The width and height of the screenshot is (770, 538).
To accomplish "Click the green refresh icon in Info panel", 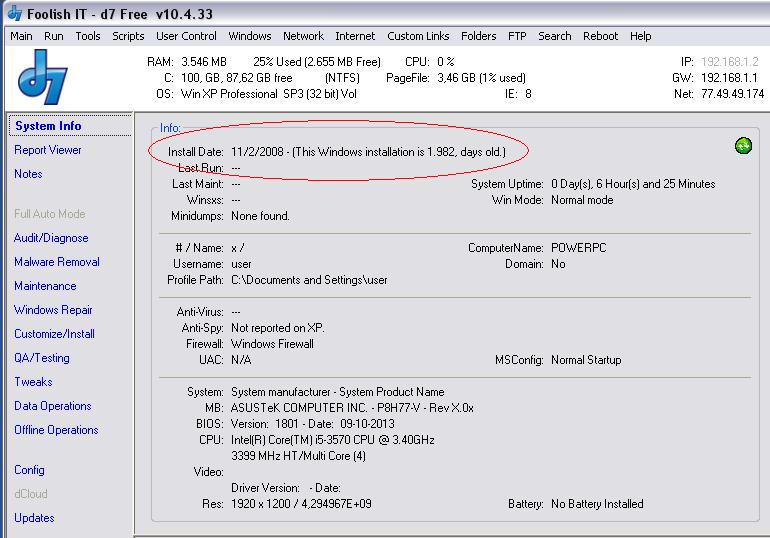I will [x=743, y=146].
